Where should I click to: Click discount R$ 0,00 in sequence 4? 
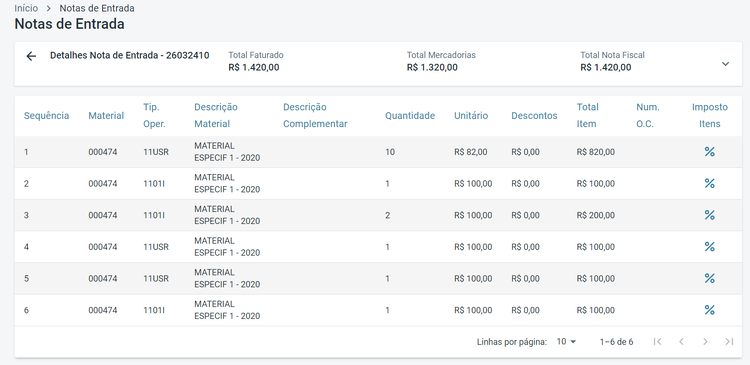coord(525,247)
